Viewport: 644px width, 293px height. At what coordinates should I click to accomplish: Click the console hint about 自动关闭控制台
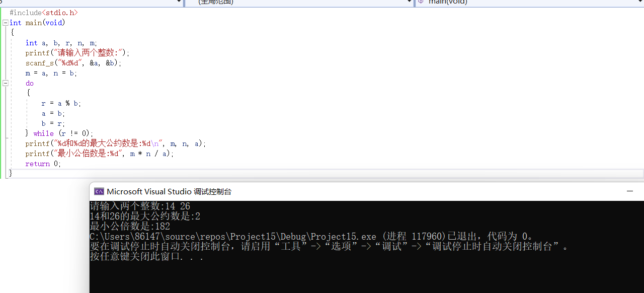330,246
